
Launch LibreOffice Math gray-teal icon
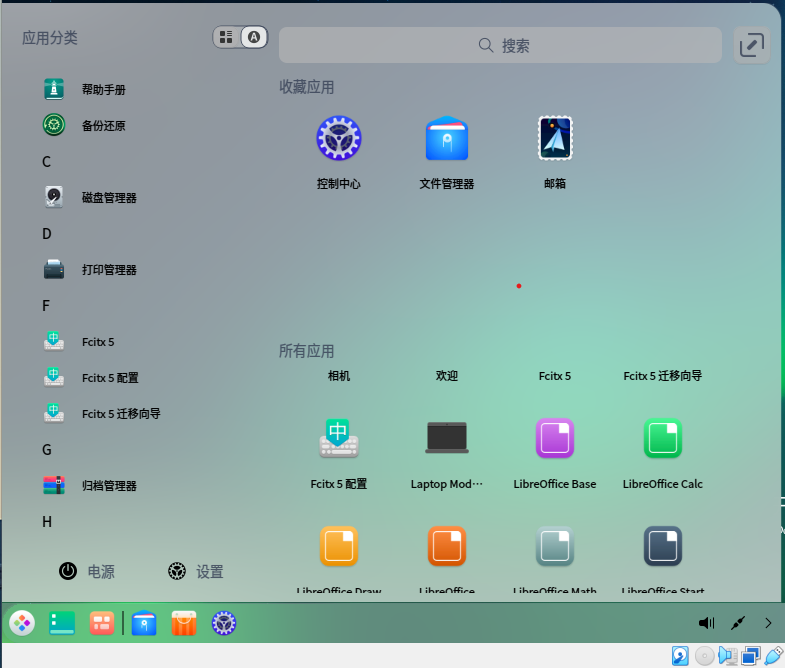[x=555, y=546]
